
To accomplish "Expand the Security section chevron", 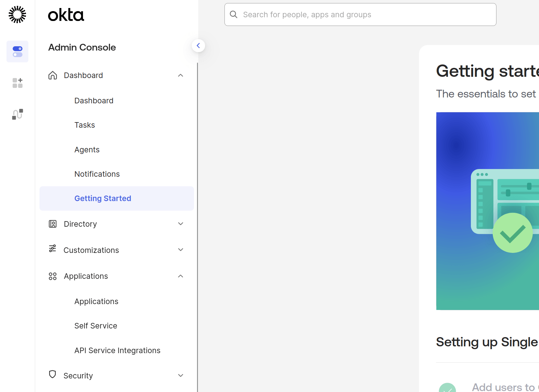I will coord(181,375).
